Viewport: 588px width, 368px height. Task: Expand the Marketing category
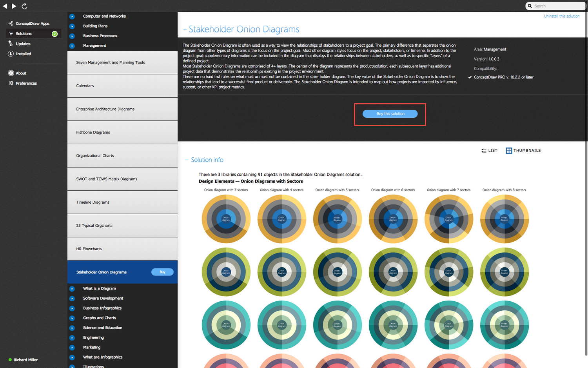tap(72, 348)
